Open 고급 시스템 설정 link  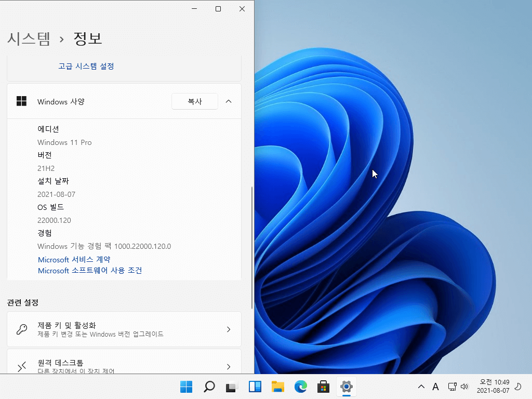click(x=86, y=66)
